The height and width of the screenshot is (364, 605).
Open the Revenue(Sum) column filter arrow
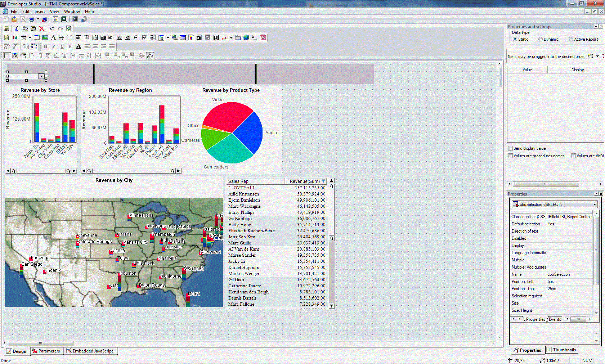323,181
